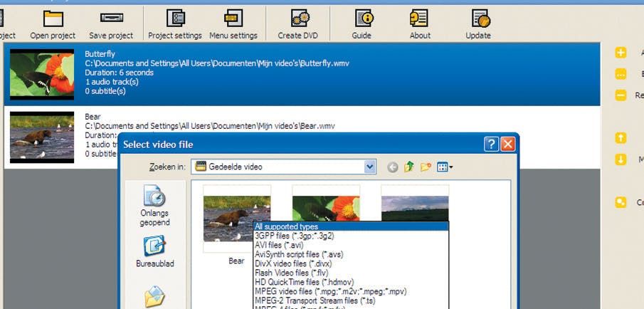644x309 pixels.
Task: Click the Butterfly.wmv file path text
Action: (x=217, y=63)
